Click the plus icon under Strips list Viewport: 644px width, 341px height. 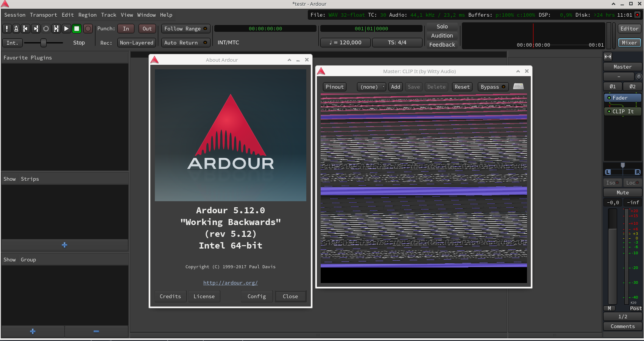pos(64,245)
